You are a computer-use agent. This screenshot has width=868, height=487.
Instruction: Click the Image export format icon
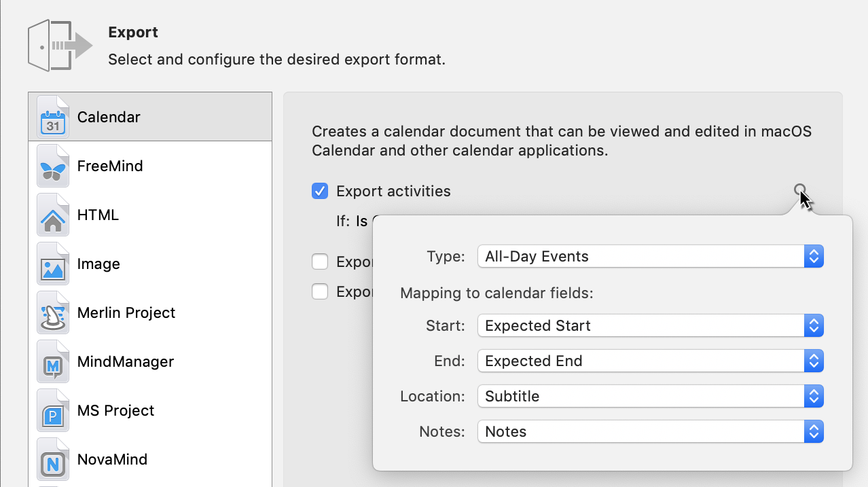[52, 263]
